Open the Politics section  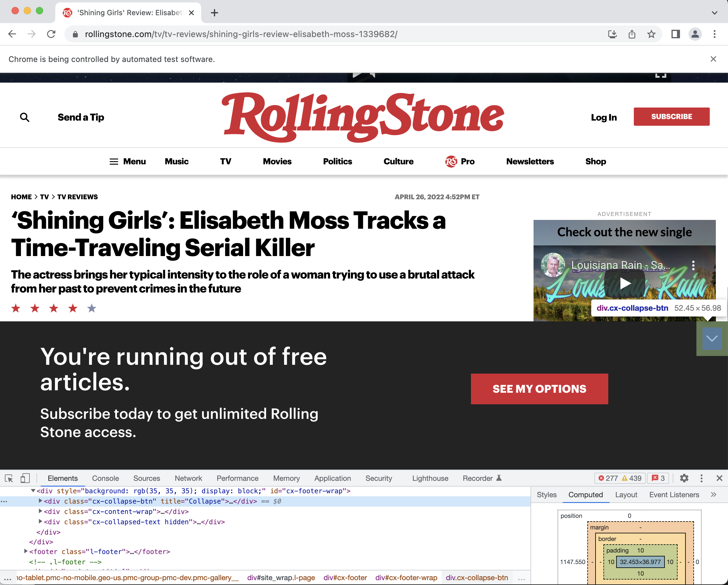pyautogui.click(x=337, y=161)
